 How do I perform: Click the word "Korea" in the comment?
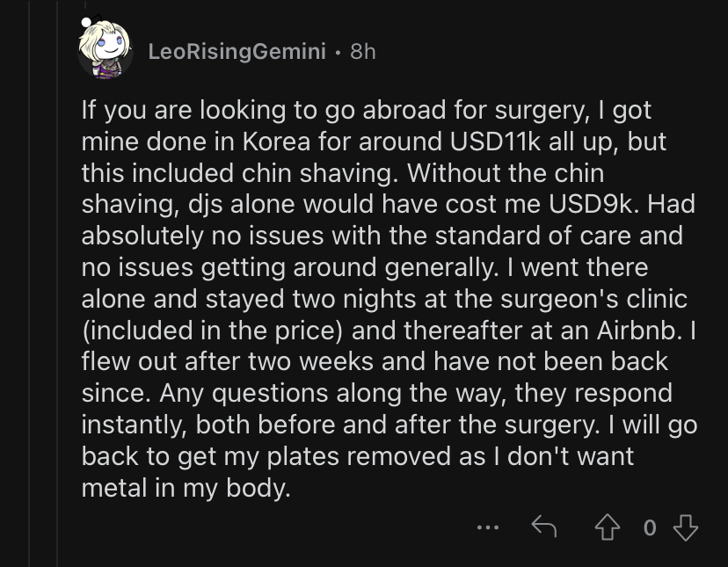pos(276,142)
